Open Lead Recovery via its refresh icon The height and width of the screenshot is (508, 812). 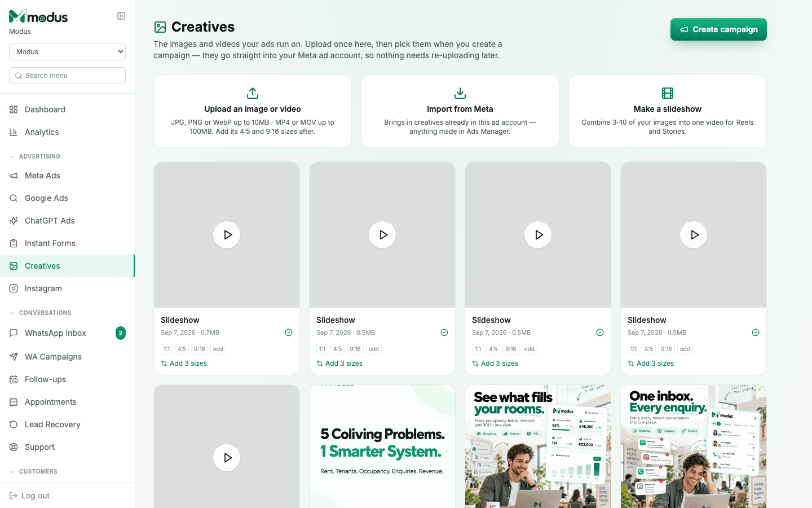pos(14,424)
